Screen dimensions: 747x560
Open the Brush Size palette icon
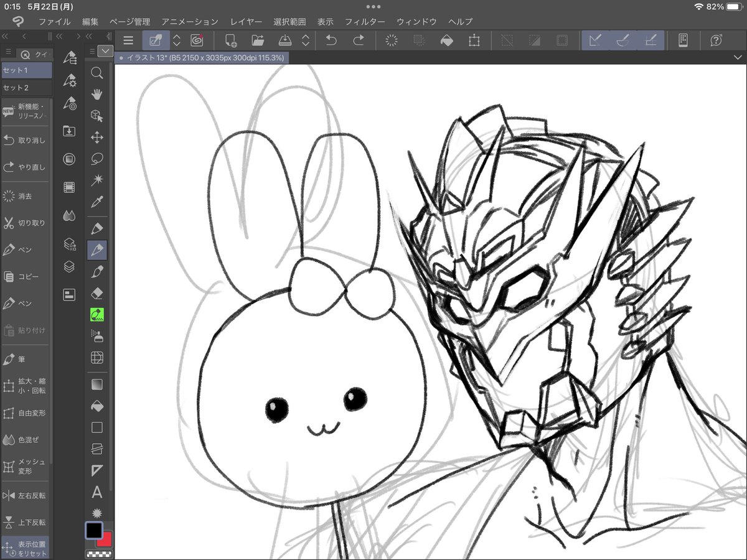point(70,103)
